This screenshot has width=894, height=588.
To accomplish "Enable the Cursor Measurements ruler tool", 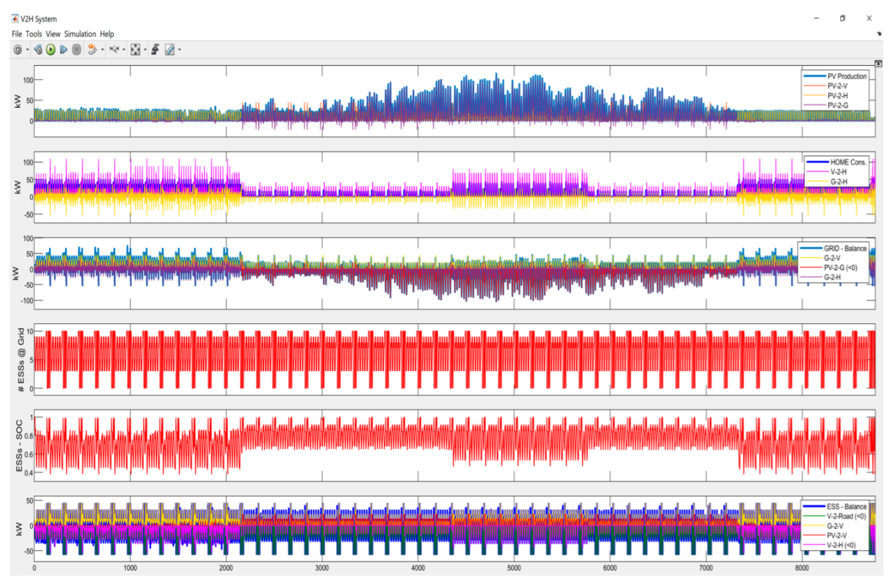I will tap(170, 50).
